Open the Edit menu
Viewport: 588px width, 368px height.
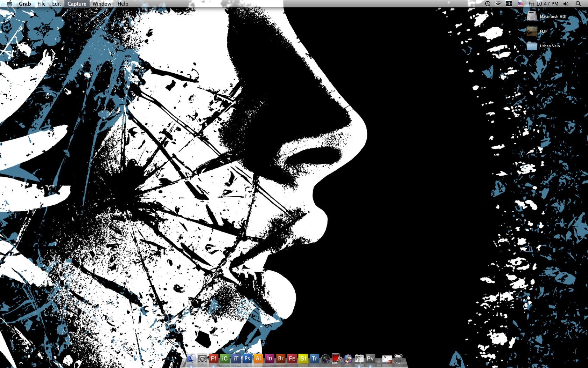(56, 4)
